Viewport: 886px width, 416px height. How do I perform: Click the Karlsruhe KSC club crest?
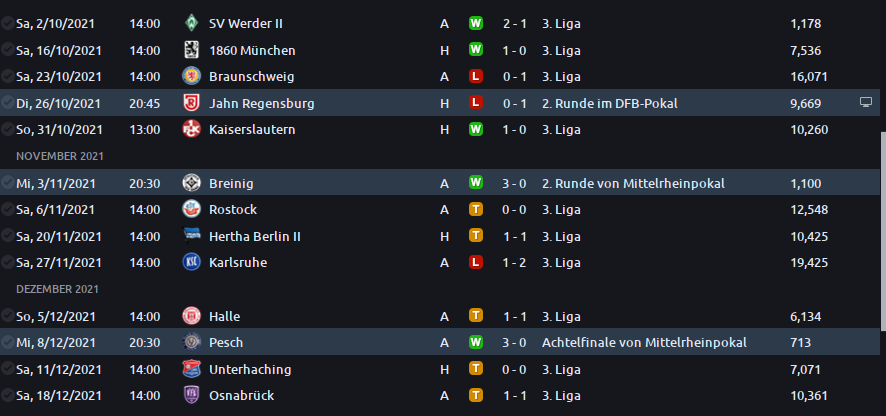(x=191, y=262)
